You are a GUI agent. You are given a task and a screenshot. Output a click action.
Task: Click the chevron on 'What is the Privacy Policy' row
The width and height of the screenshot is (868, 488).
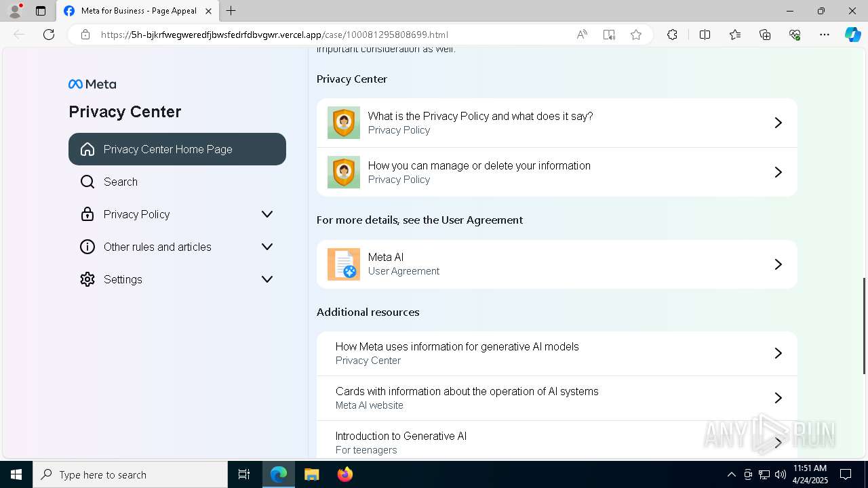click(778, 123)
